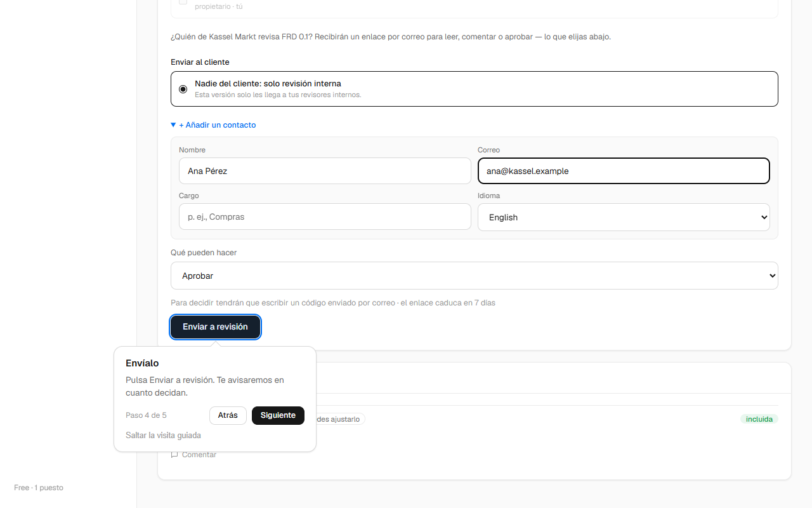
Task: Go back with Atrás button
Action: (228, 415)
